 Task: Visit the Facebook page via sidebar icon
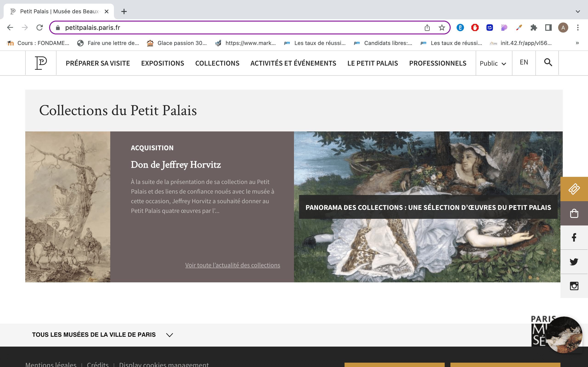(574, 237)
